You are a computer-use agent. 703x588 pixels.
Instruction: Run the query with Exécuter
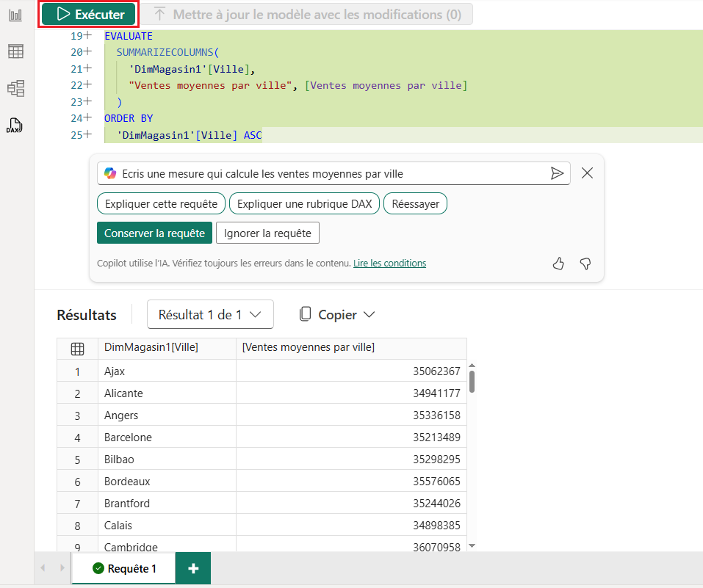(89, 15)
